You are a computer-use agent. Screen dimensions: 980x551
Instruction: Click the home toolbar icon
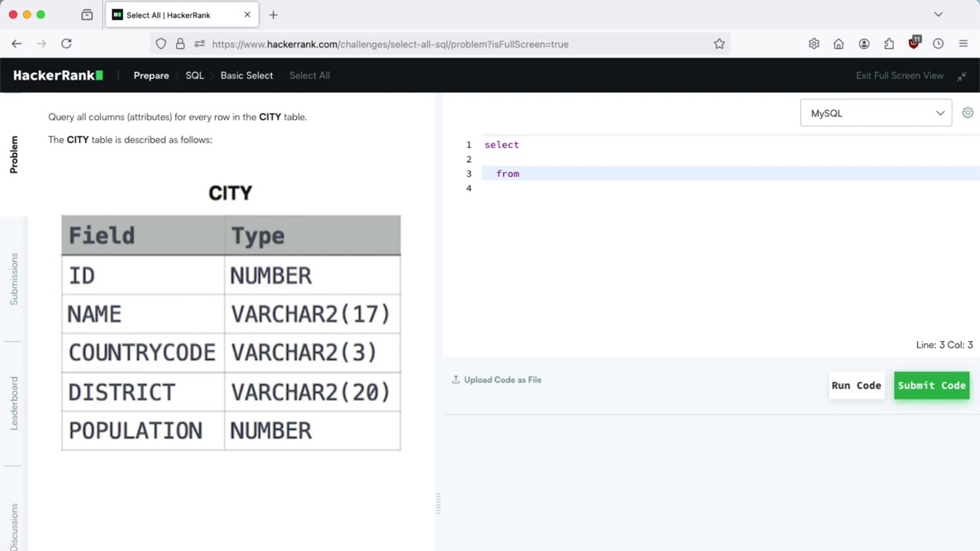(x=838, y=44)
